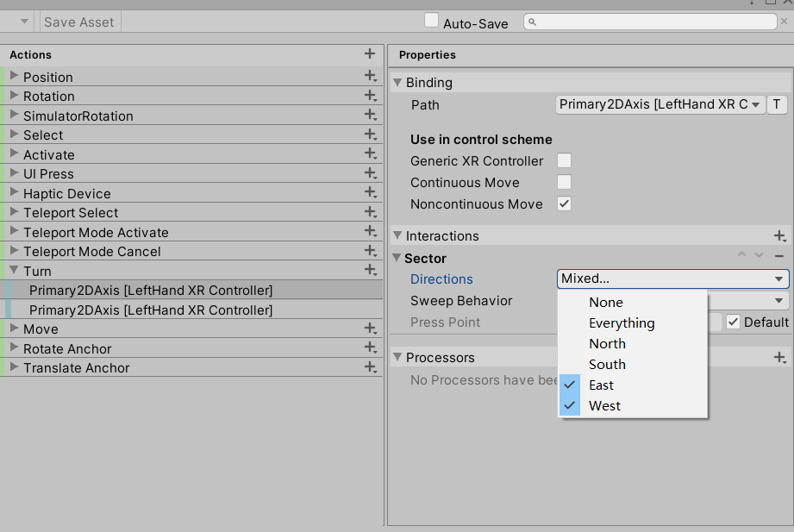Click the add new action plus icon

(370, 54)
